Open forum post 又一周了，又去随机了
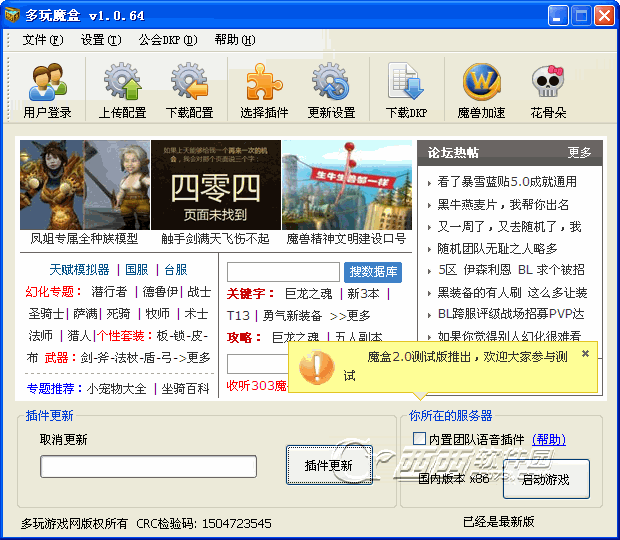This screenshot has width=620, height=540. pyautogui.click(x=509, y=227)
